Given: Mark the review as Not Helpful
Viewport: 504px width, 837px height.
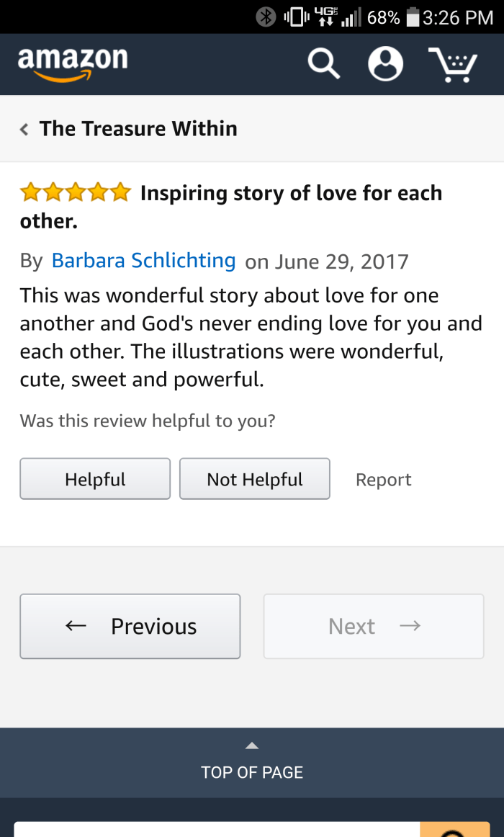Looking at the screenshot, I should point(254,479).
